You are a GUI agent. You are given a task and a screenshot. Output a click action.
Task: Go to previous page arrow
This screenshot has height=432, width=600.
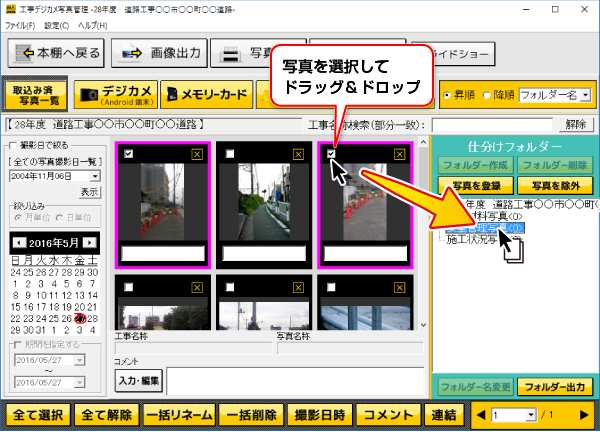(481, 415)
